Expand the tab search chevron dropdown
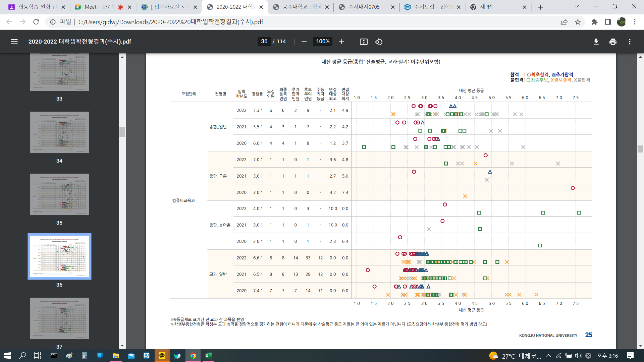This screenshot has height=362, width=644. (577, 6)
